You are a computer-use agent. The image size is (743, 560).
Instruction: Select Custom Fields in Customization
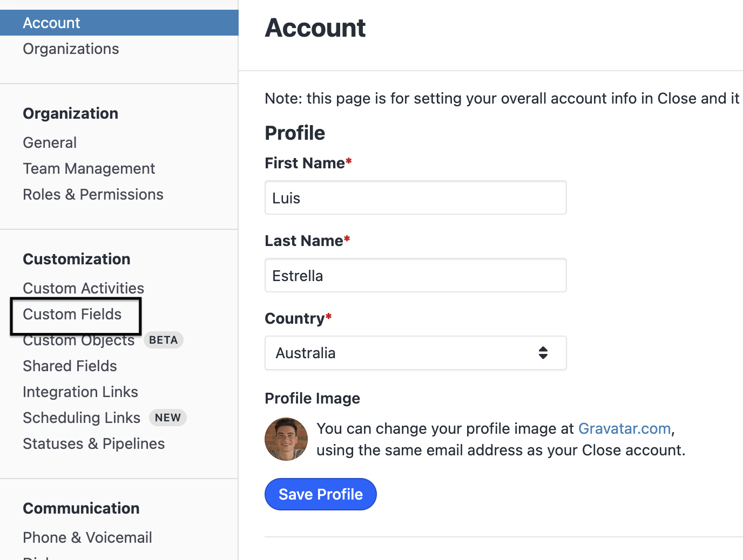[72, 314]
